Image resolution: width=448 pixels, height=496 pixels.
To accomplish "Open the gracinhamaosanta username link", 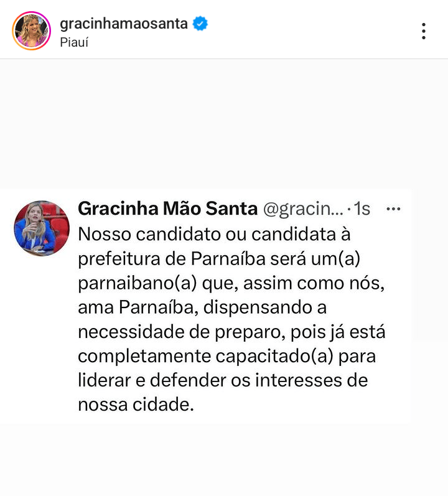I will click(125, 24).
